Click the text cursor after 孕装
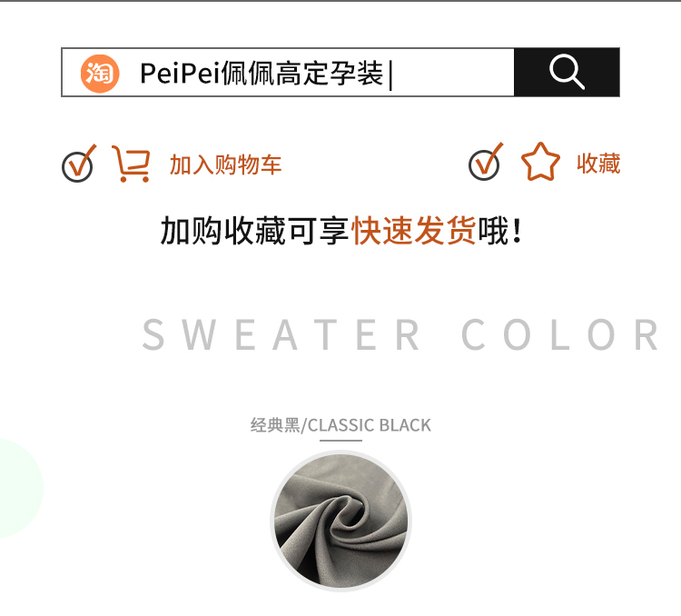The width and height of the screenshot is (681, 616). [x=390, y=75]
